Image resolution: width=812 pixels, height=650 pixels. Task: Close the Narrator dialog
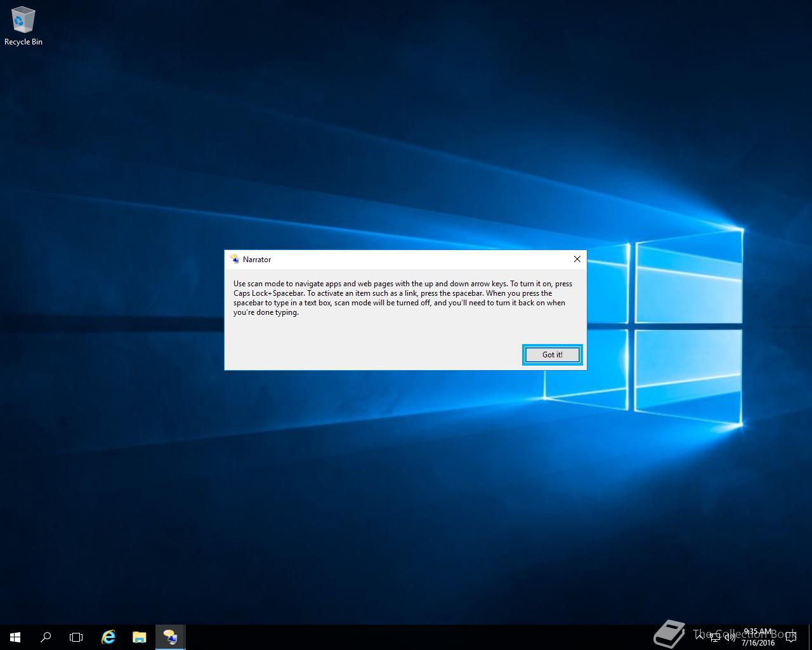(x=577, y=259)
